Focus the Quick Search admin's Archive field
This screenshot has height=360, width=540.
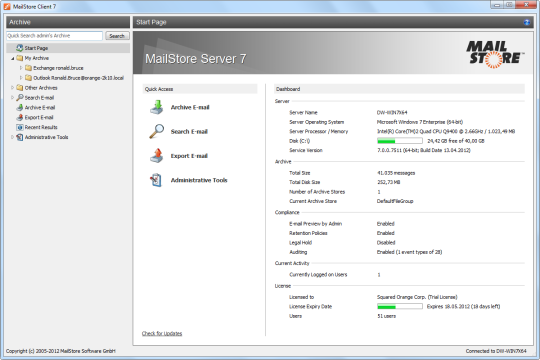54,36
